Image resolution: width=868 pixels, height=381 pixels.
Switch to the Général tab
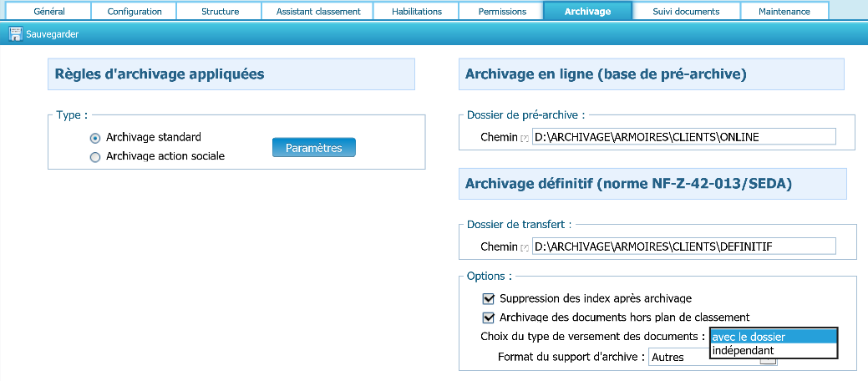pyautogui.click(x=49, y=12)
